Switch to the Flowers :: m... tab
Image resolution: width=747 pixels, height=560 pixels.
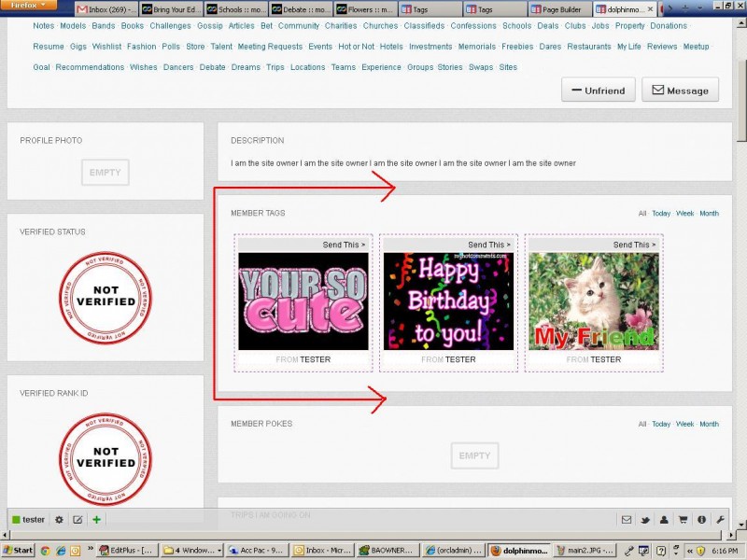(x=366, y=9)
